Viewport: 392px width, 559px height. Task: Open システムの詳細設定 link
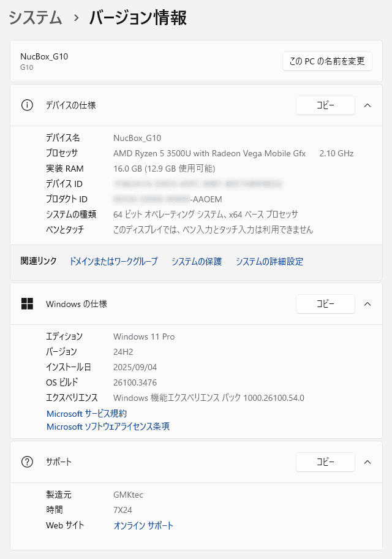pos(269,261)
